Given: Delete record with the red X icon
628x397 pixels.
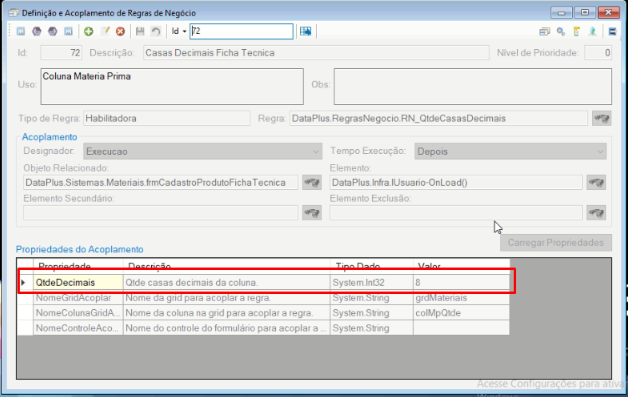Looking at the screenshot, I should pos(120,31).
